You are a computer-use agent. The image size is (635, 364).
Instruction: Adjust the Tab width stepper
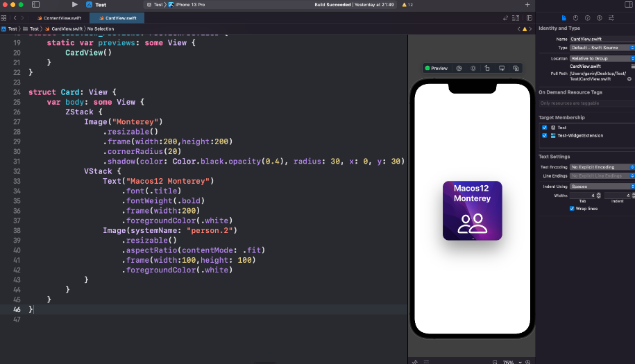point(598,196)
